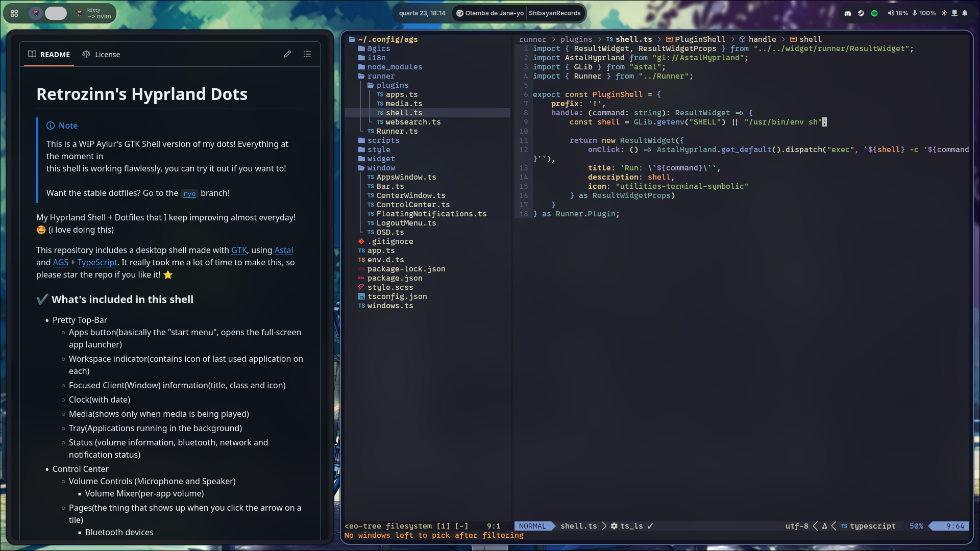Open app.ts in the file tree
Viewport: 980px width, 551px height.
coord(376,251)
